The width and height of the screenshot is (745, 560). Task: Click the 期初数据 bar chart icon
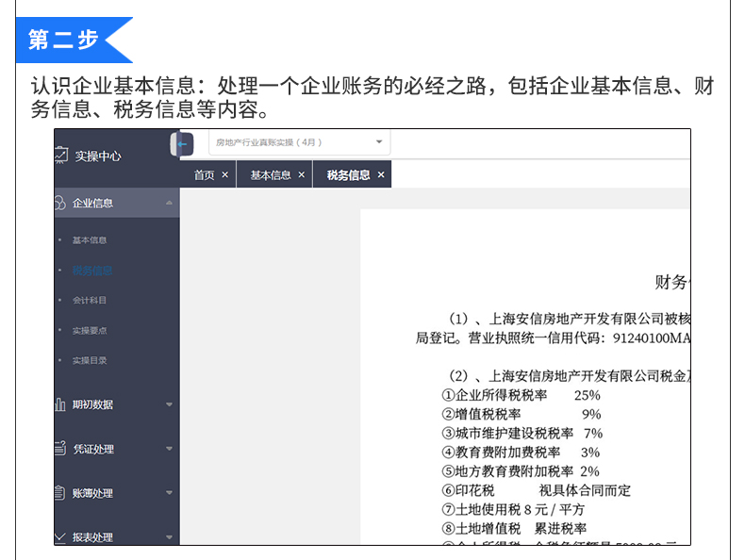pos(59,404)
